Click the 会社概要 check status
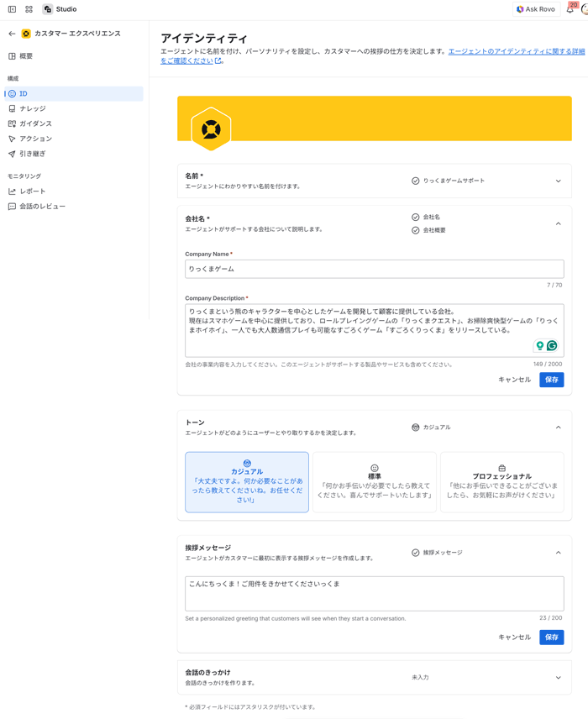 tap(429, 230)
